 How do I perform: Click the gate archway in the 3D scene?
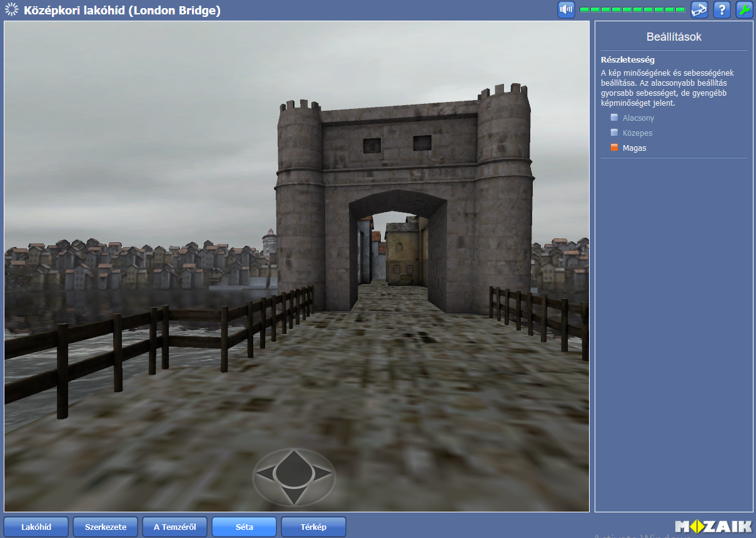397,250
